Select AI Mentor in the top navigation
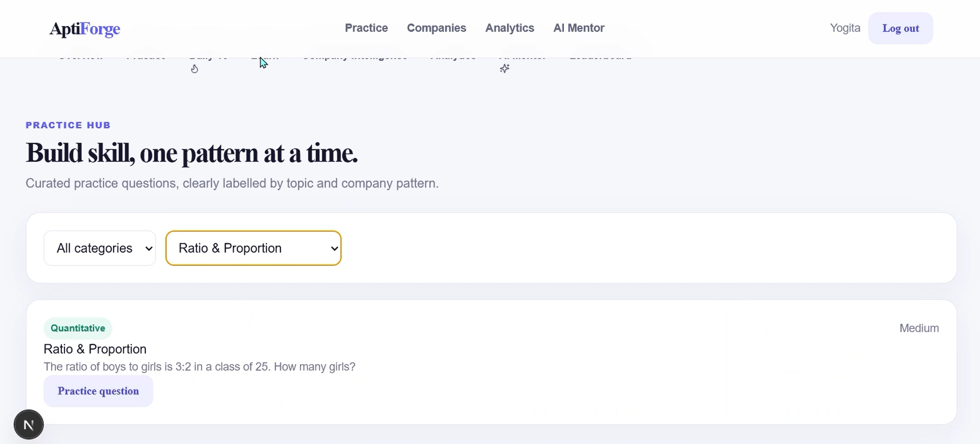Image resolution: width=980 pixels, height=444 pixels. pyautogui.click(x=579, y=28)
